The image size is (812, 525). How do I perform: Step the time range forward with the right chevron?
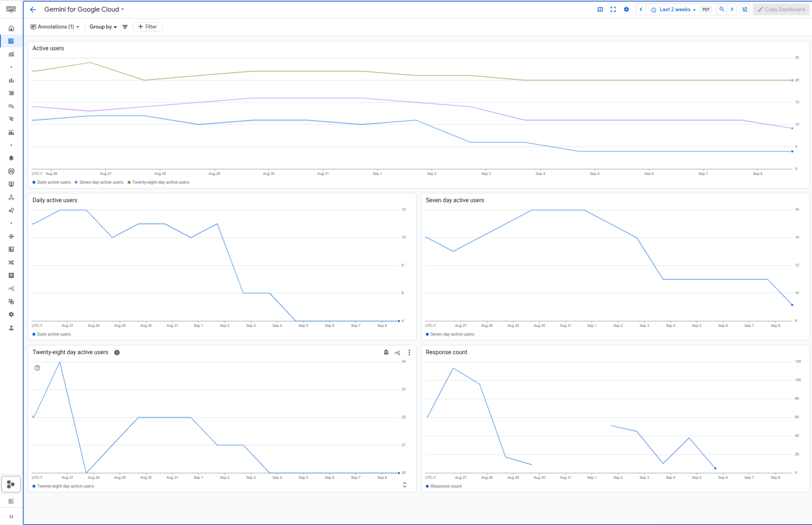(x=732, y=9)
